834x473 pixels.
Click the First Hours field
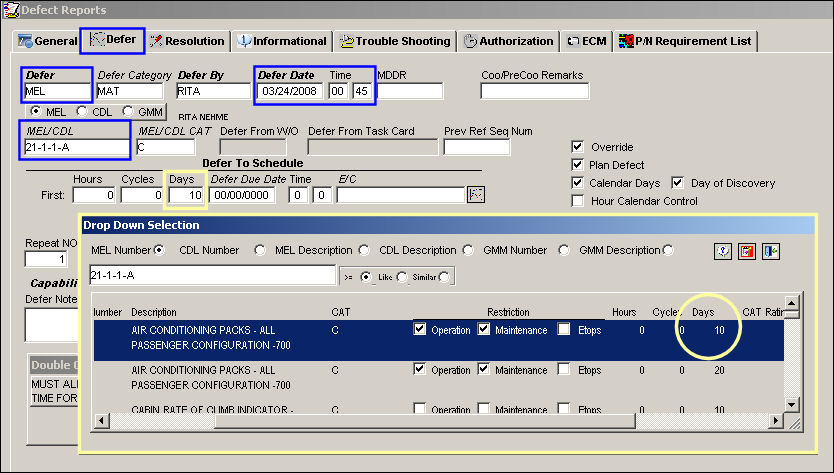[94, 195]
